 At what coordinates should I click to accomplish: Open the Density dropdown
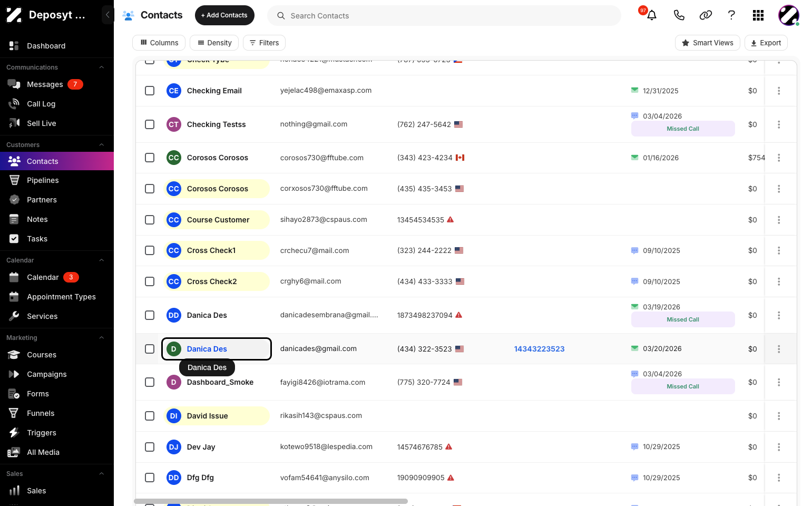tap(214, 43)
